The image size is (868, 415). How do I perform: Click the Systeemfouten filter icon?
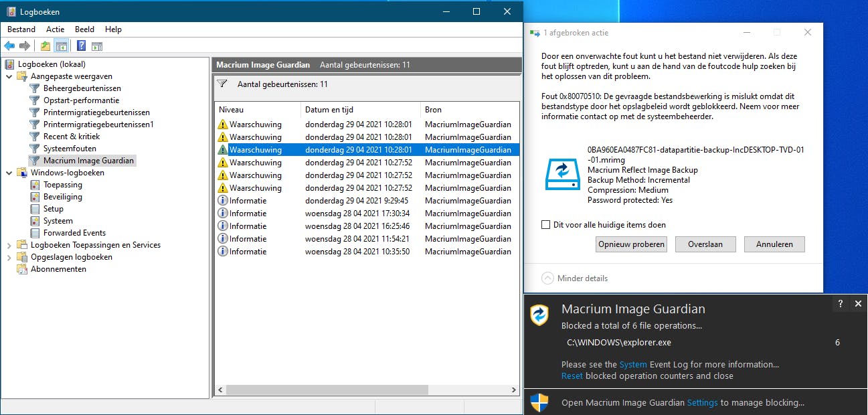[35, 149]
